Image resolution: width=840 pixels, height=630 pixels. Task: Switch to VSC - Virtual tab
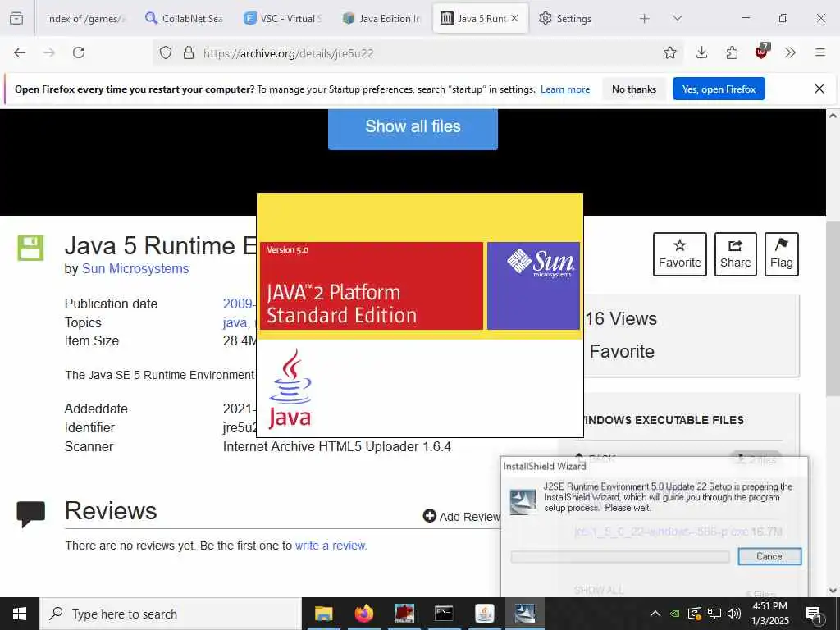pos(283,19)
